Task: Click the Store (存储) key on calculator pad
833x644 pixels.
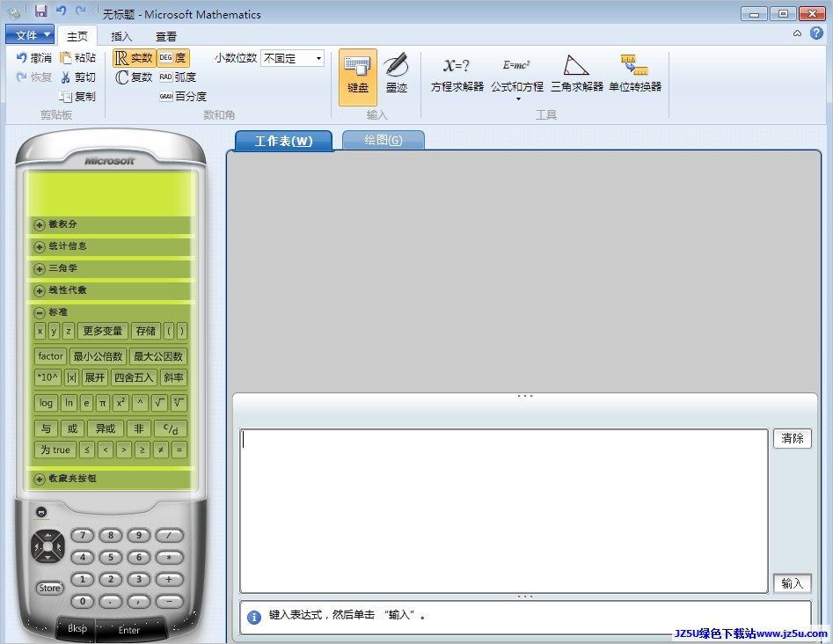Action: (145, 331)
